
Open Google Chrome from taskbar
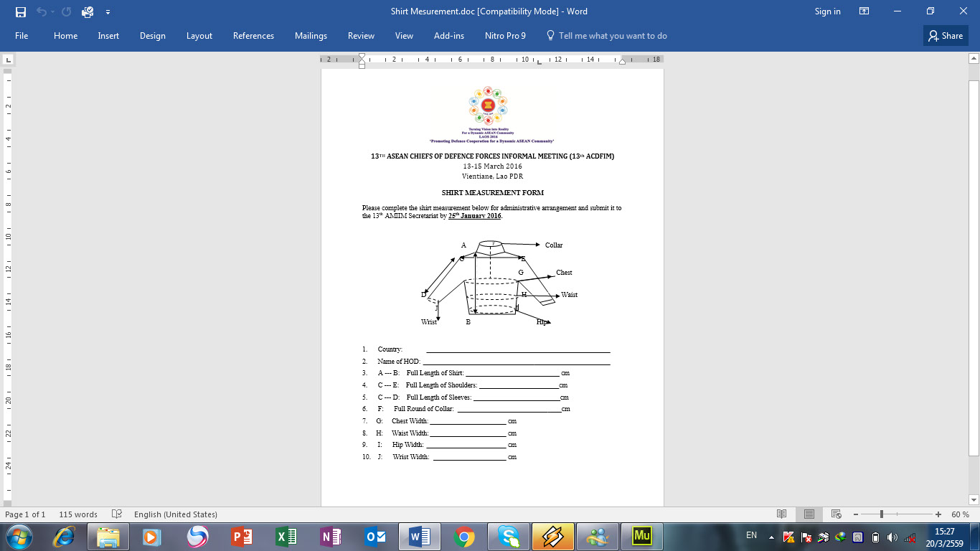464,537
